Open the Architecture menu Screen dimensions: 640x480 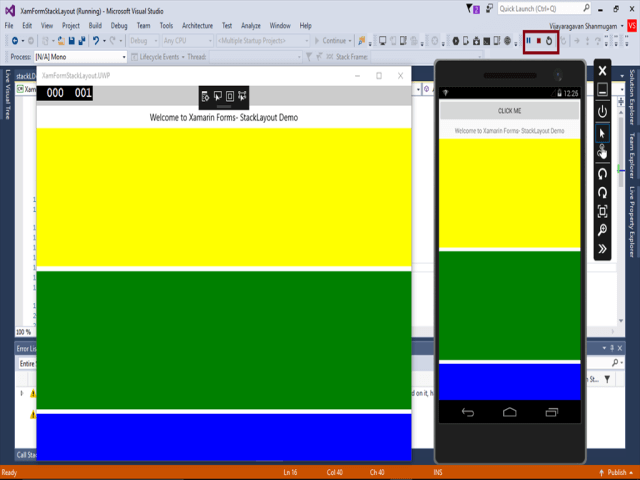click(197, 26)
